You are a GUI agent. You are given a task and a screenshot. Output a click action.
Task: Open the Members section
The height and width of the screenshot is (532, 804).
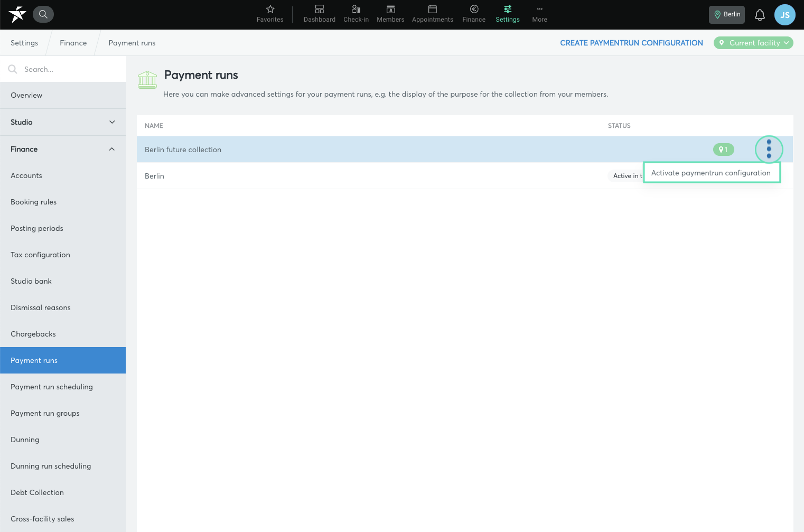pyautogui.click(x=390, y=14)
